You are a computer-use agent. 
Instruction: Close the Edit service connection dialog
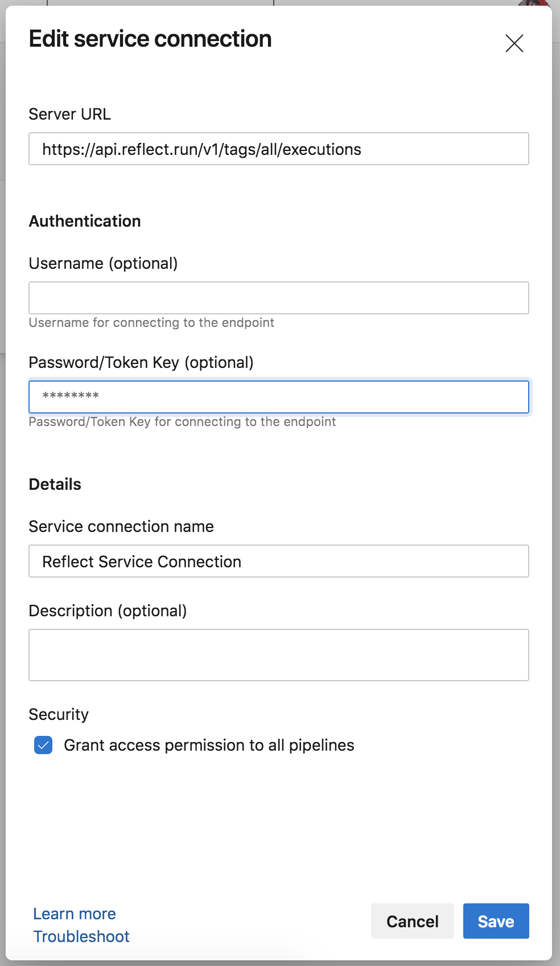514,43
